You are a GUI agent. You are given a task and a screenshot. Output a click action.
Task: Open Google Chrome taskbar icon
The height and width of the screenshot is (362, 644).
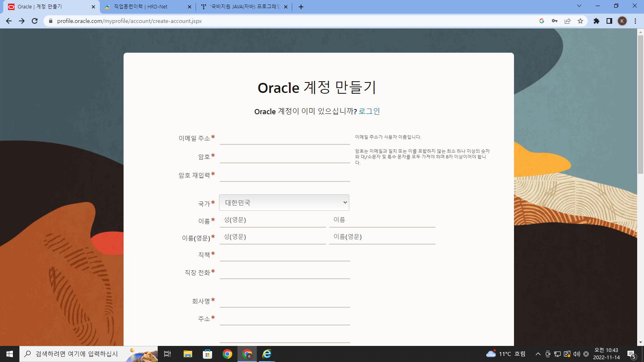point(227,354)
